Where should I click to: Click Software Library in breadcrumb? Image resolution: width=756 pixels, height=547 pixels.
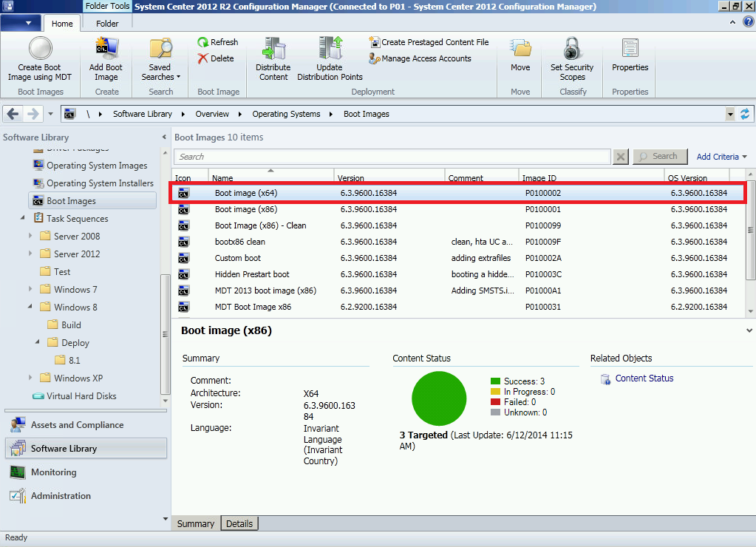pos(142,114)
